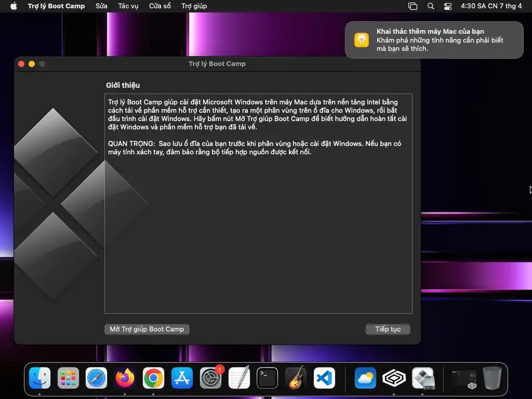532x399 pixels.
Task: Launch GarageBand from the Dock
Action: coord(296,378)
